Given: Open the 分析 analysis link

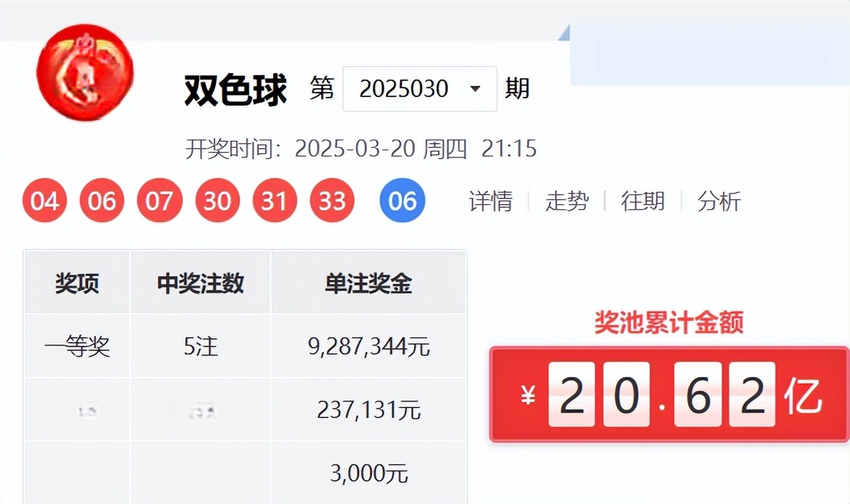Looking at the screenshot, I should tap(719, 202).
